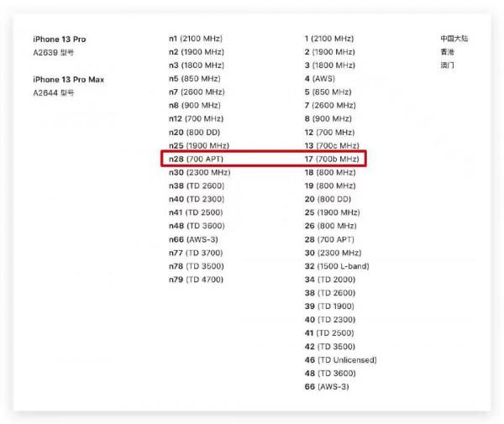This screenshot has height=424, width=504.
Task: Select the A2644 model number text
Action: [54, 93]
